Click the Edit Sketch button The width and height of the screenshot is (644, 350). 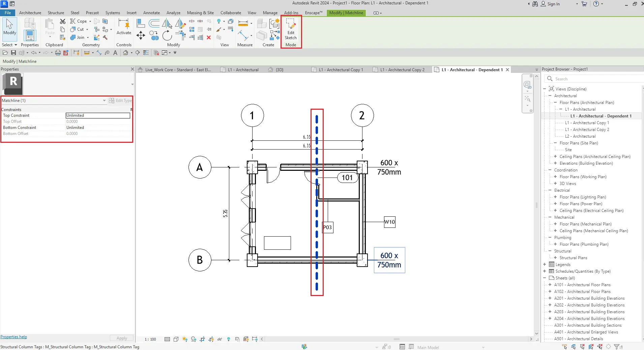point(291,29)
